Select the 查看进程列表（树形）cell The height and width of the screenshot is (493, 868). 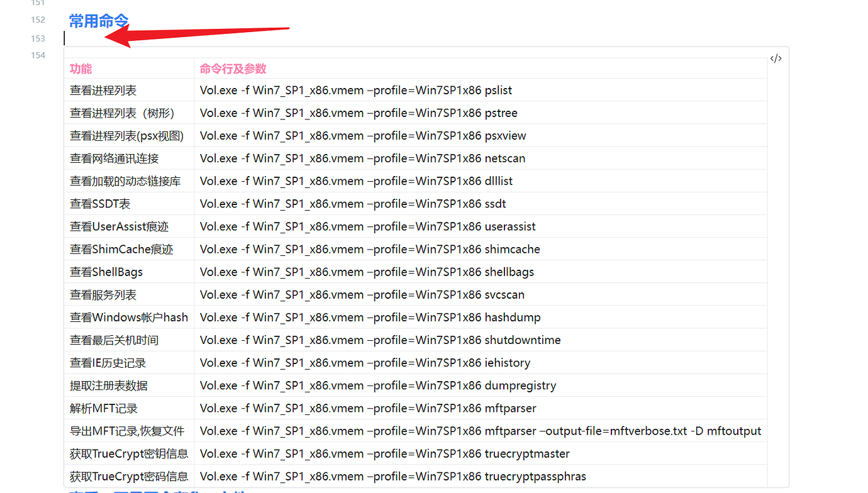(x=129, y=113)
